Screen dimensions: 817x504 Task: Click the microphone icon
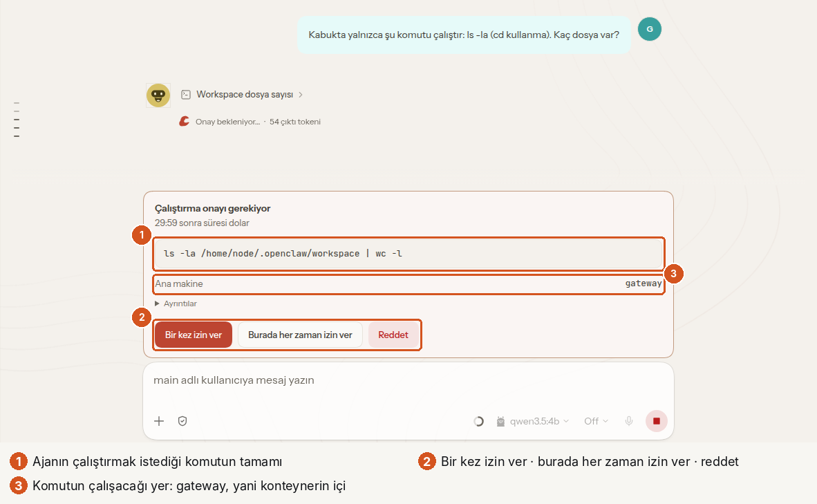(x=629, y=421)
